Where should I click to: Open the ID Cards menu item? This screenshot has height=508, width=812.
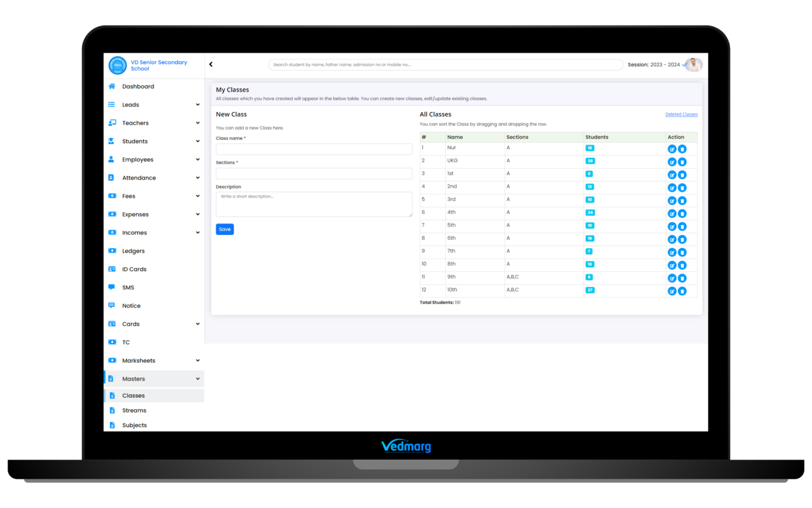point(134,269)
